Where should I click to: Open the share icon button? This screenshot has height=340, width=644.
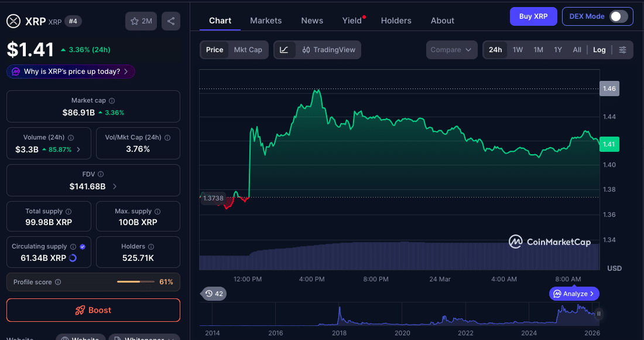pyautogui.click(x=171, y=21)
